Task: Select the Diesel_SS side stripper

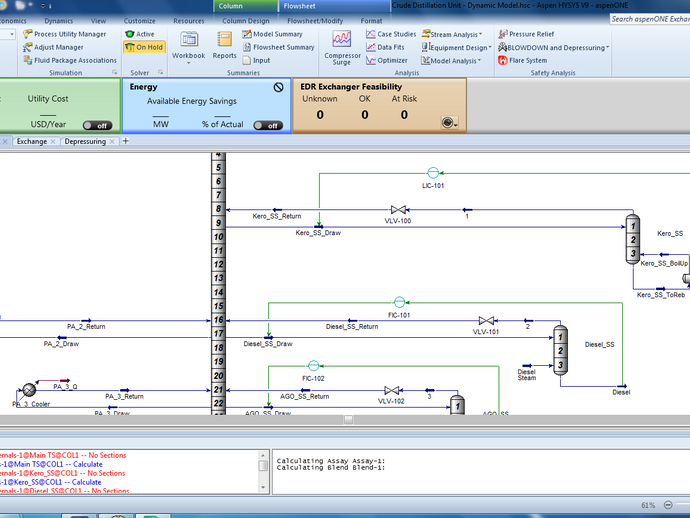Action: click(560, 350)
